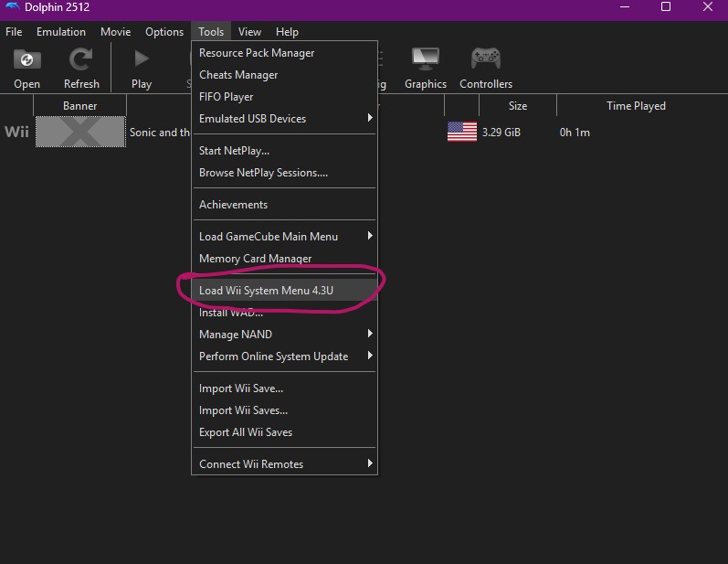This screenshot has height=564, width=728.
Task: Click the Sonic game banner thumbnail
Action: pos(80,133)
